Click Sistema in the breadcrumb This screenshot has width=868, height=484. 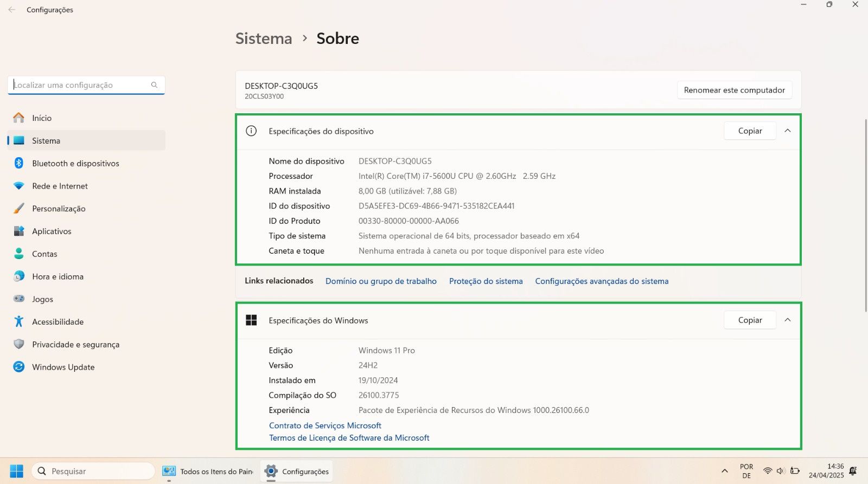[x=264, y=38]
